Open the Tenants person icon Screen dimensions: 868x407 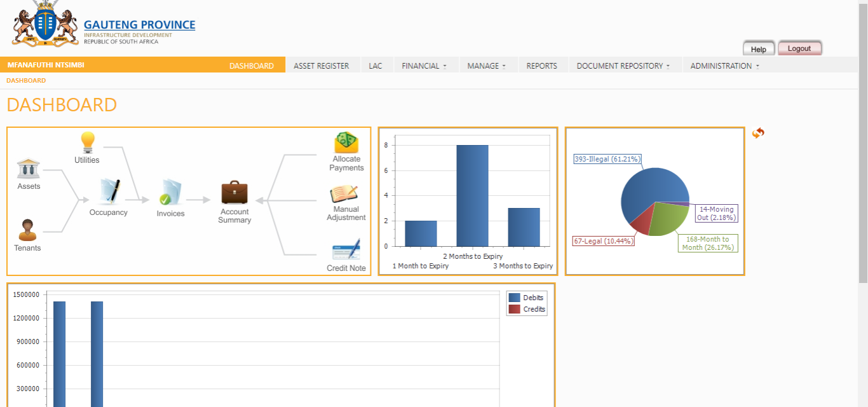27,230
